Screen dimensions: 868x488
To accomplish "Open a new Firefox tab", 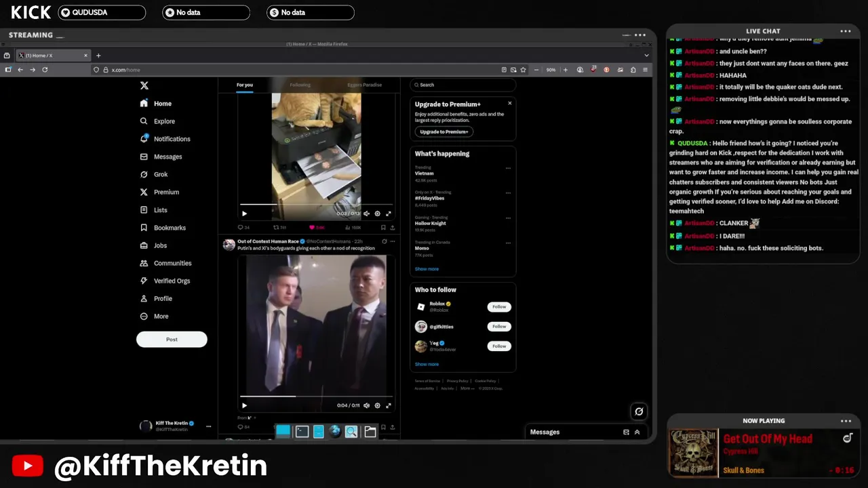I will (x=98, y=56).
